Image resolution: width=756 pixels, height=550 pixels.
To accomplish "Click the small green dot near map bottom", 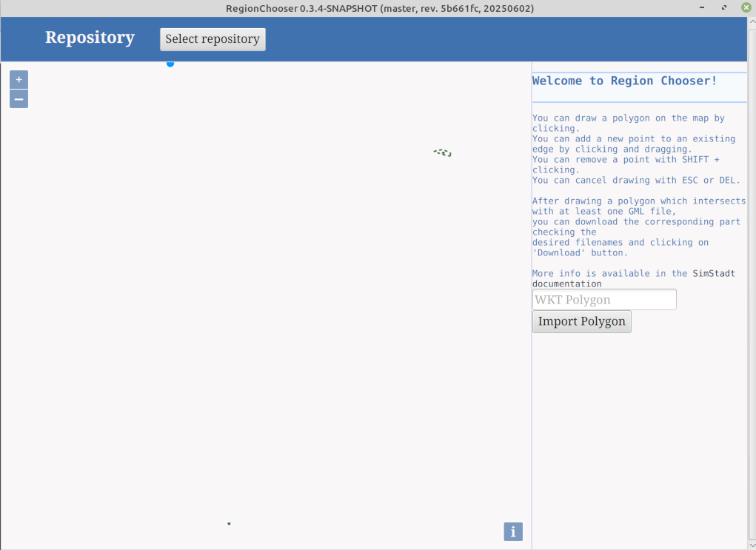I will pyautogui.click(x=229, y=523).
